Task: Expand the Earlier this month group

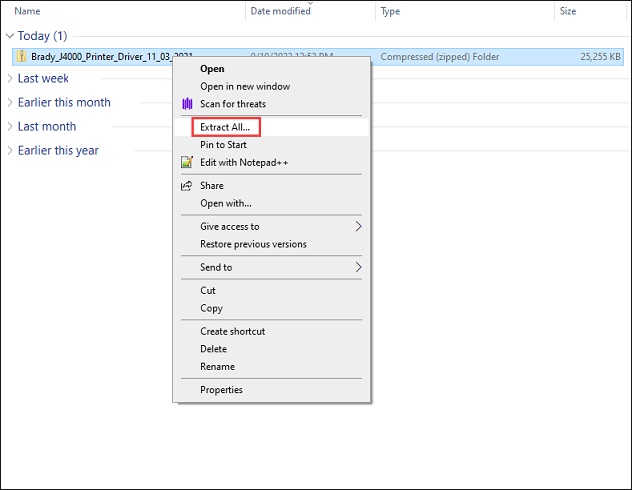Action: [10, 102]
